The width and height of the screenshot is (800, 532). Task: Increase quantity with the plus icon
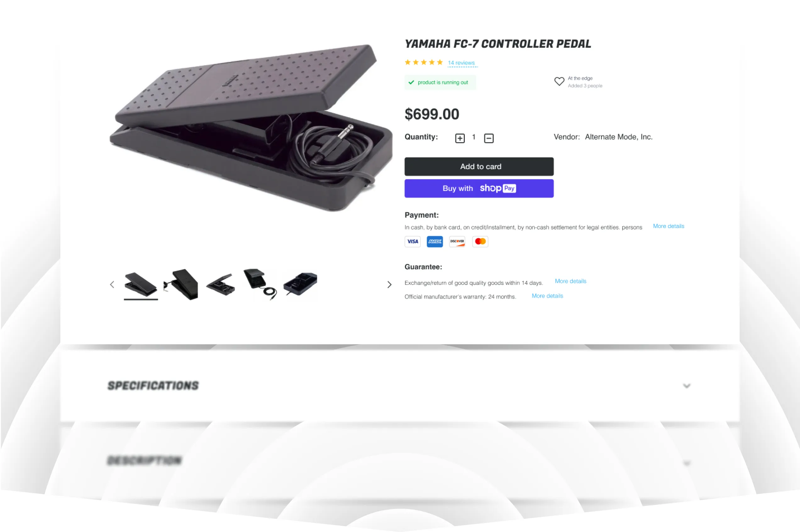tap(460, 138)
